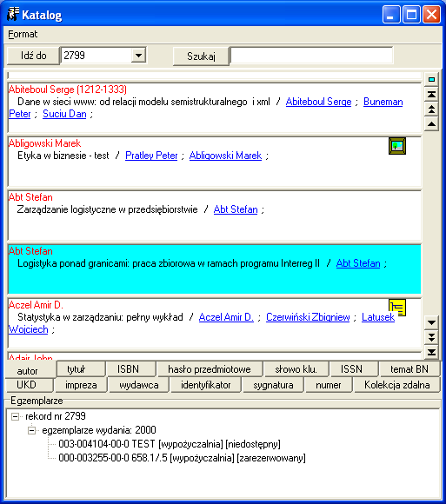This screenshot has height=504, width=446.
Task: Follow the 'Pratley Peter' author link
Action: 151,156
